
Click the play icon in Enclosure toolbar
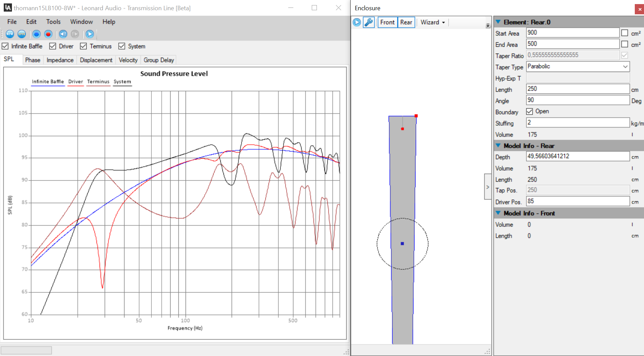click(x=357, y=22)
